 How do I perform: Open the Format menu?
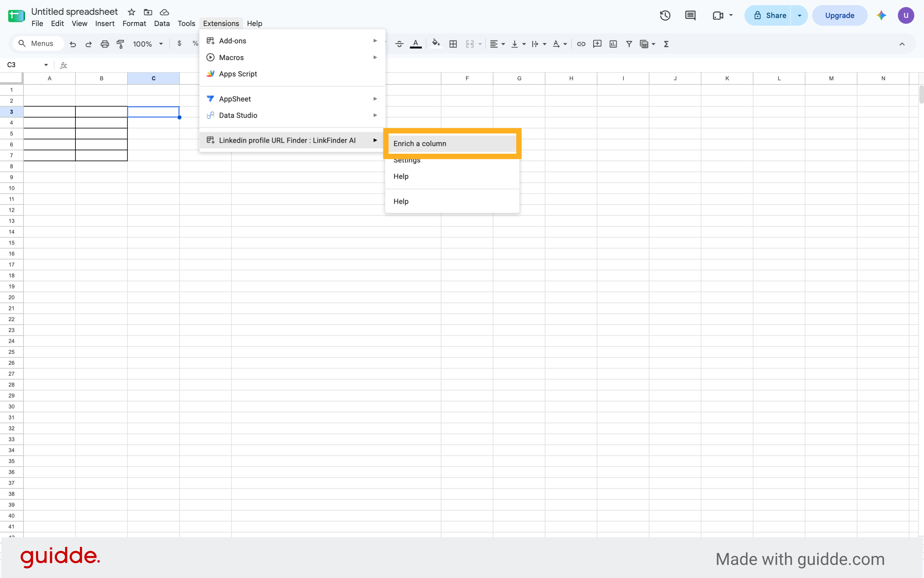coord(134,23)
